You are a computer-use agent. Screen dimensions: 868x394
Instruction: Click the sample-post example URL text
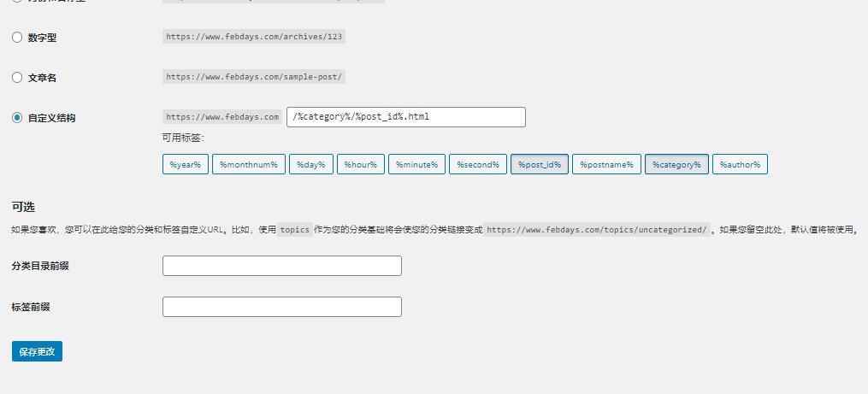point(254,77)
